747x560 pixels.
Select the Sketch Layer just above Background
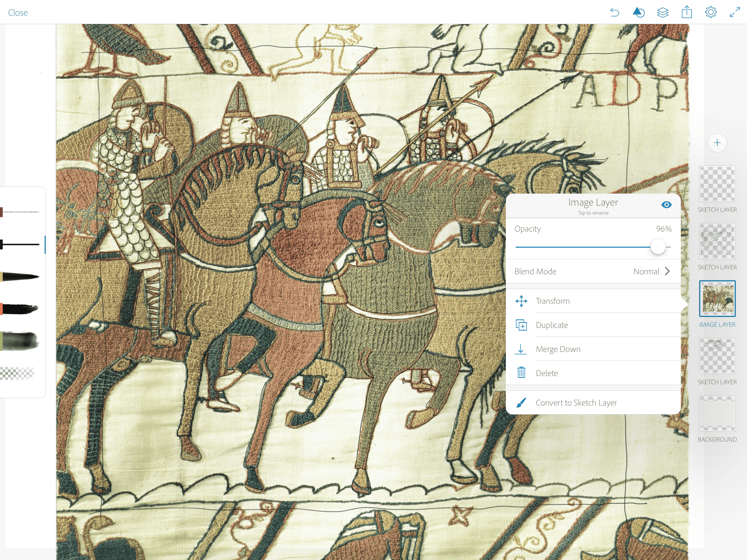coord(717,356)
